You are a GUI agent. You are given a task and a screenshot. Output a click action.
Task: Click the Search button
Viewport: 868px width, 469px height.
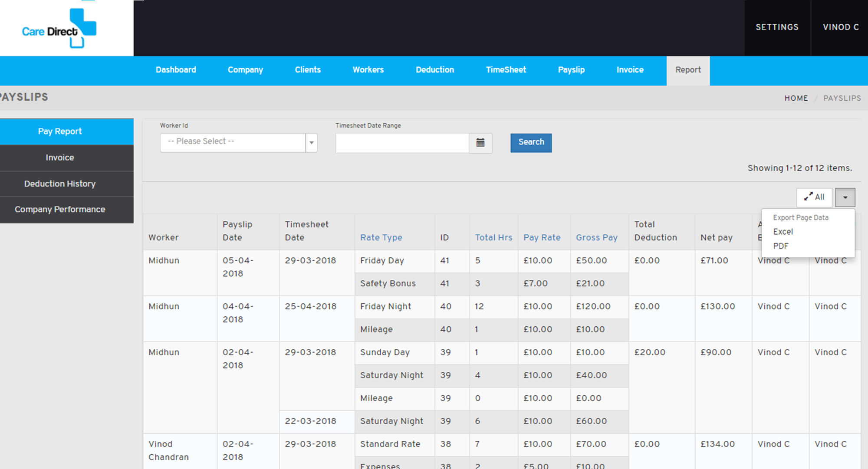pos(531,143)
